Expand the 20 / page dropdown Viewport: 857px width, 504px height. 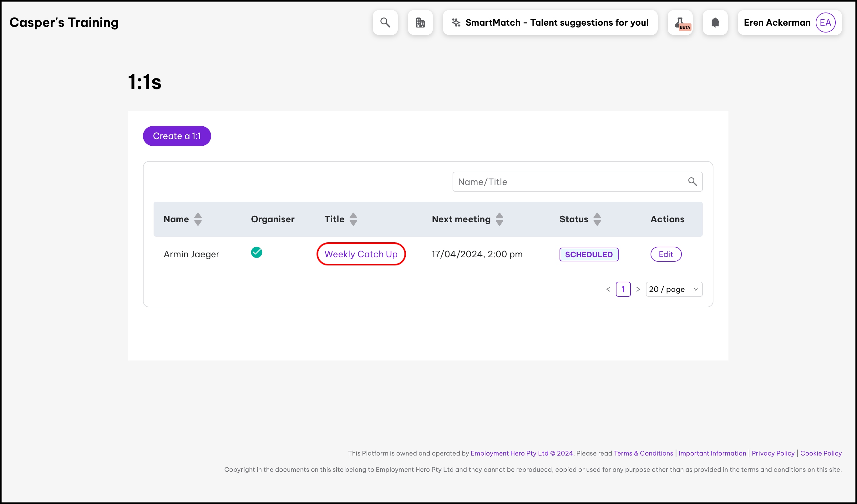(x=674, y=289)
